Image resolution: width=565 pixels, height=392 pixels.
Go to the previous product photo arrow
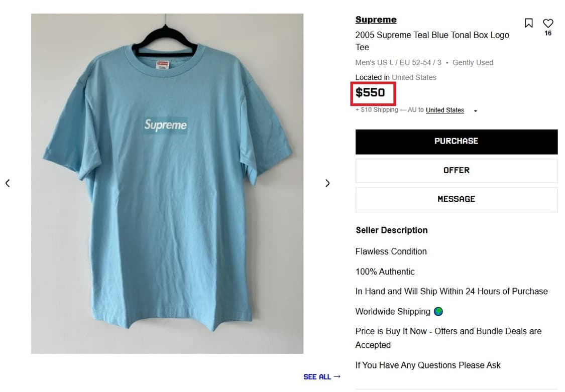(x=8, y=183)
